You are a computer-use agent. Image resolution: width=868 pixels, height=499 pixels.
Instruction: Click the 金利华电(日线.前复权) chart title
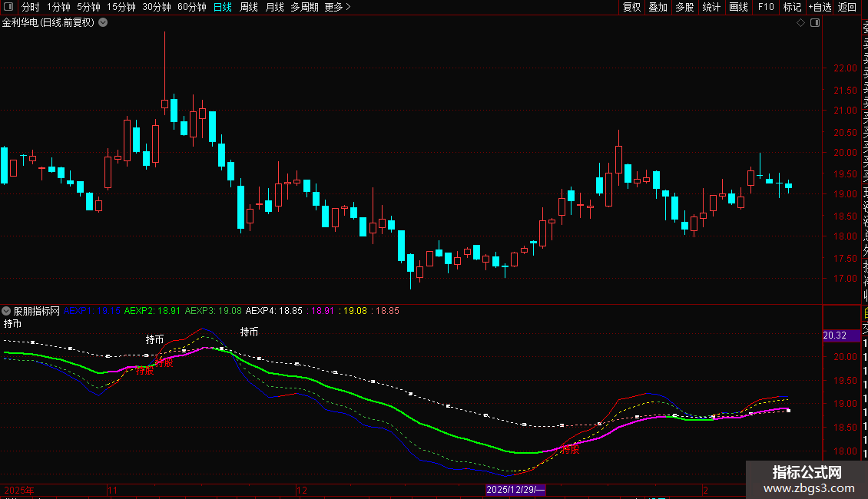tap(48, 23)
